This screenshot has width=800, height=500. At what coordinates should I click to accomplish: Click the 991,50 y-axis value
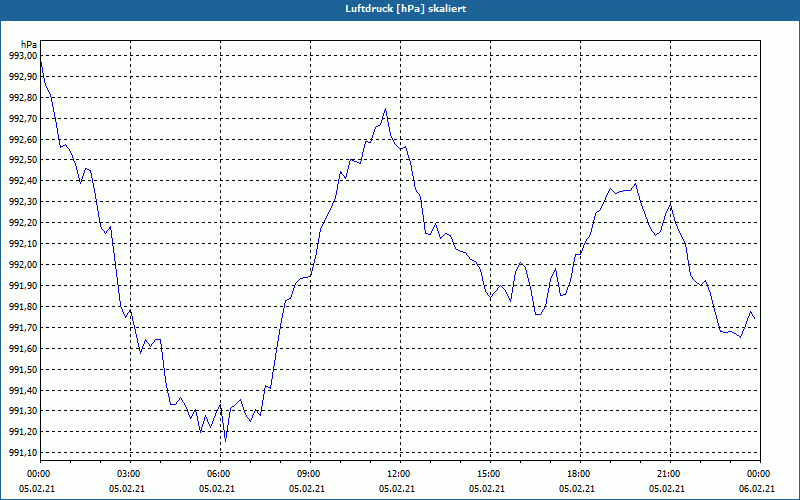[23, 369]
